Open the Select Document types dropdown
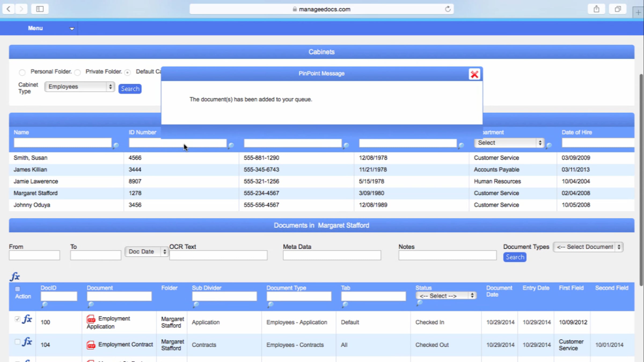644x362 pixels. click(588, 247)
